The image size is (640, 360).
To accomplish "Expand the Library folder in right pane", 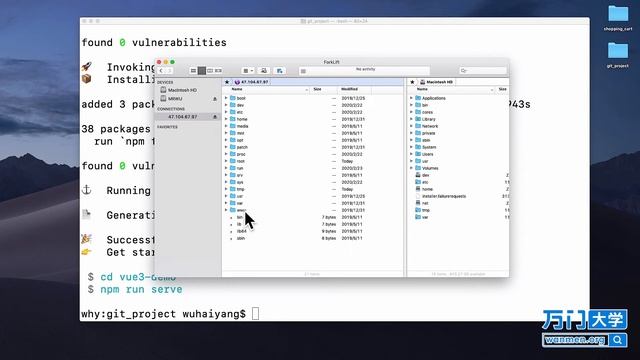I will point(411,119).
